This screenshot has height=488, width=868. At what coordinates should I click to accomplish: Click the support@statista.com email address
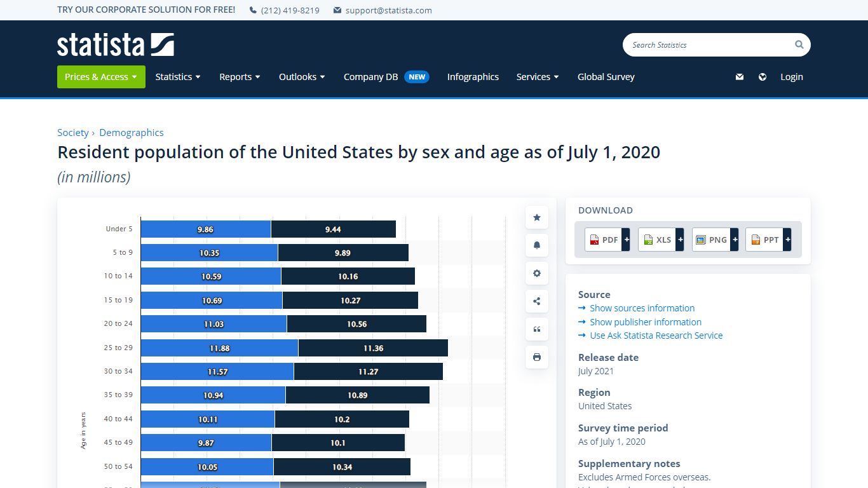click(389, 10)
